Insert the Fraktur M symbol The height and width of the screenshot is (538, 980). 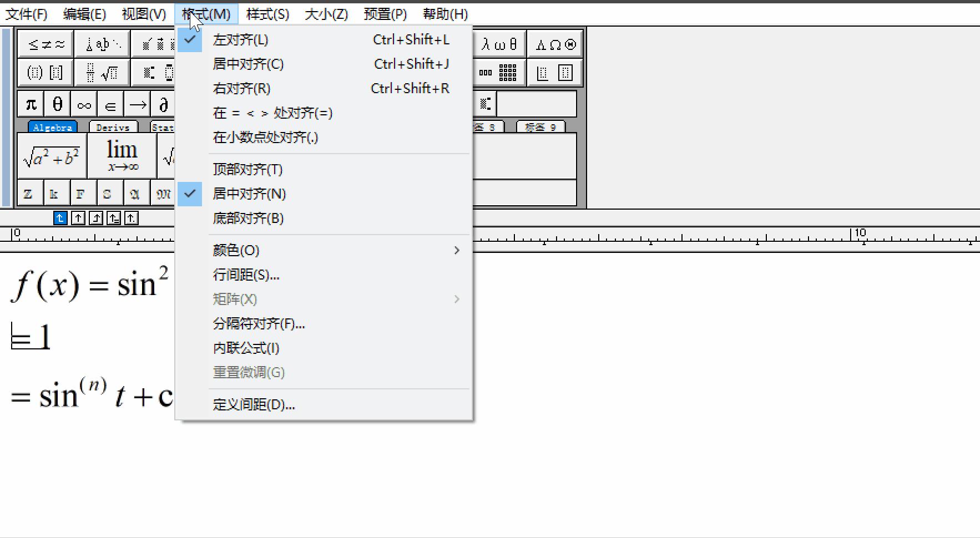tap(163, 194)
